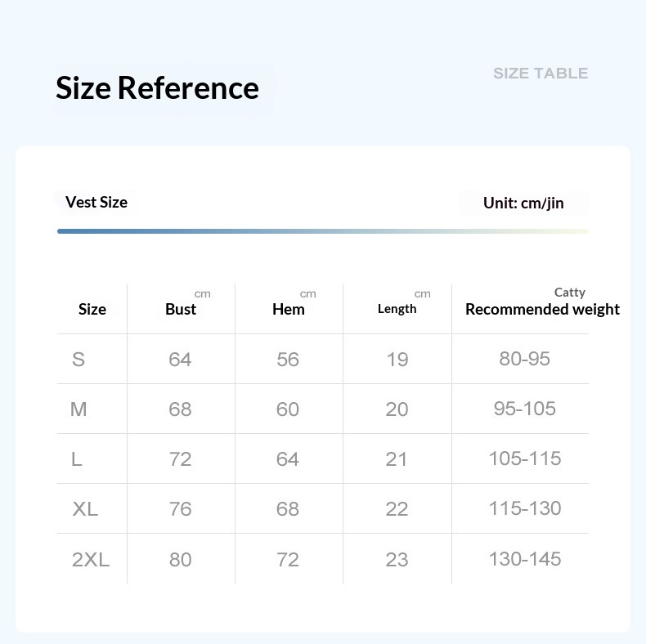Click the Size Reference heading
The width and height of the screenshot is (646, 644).
pos(157,87)
